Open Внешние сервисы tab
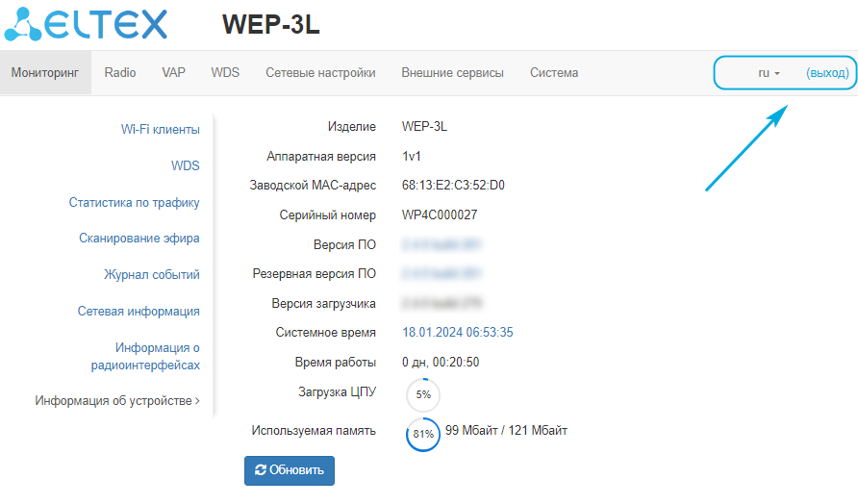The image size is (858, 504). 452,73
